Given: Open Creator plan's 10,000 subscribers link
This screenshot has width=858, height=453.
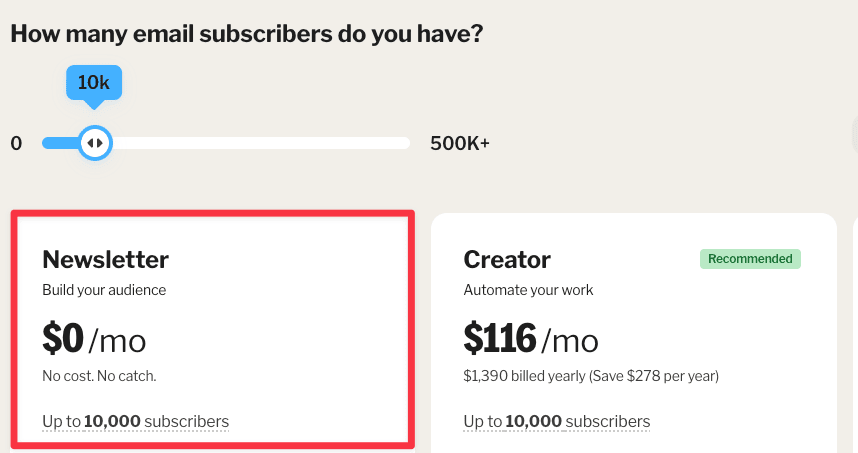Looking at the screenshot, I should (x=556, y=421).
